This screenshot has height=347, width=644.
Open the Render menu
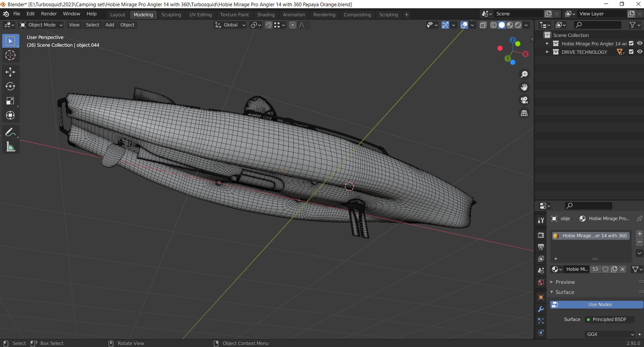pos(49,14)
